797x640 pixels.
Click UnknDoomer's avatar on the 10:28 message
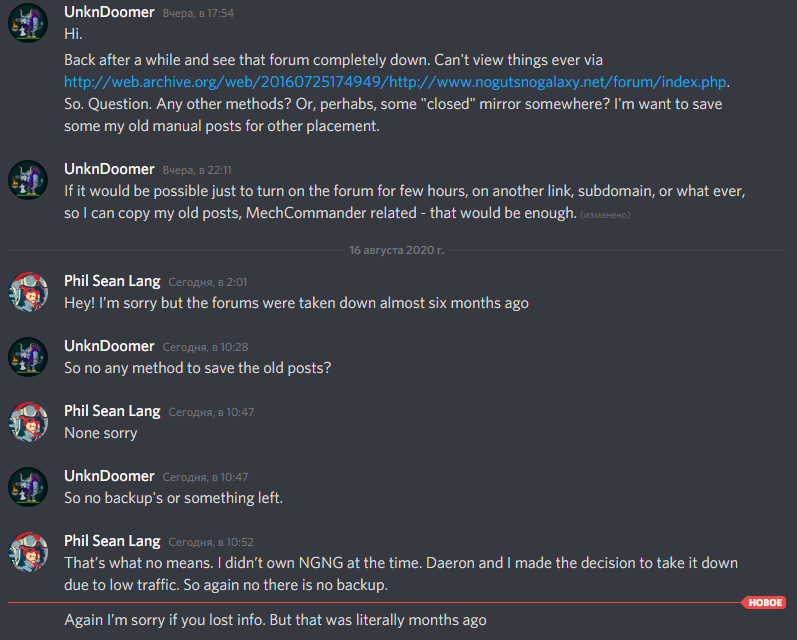click(x=28, y=356)
